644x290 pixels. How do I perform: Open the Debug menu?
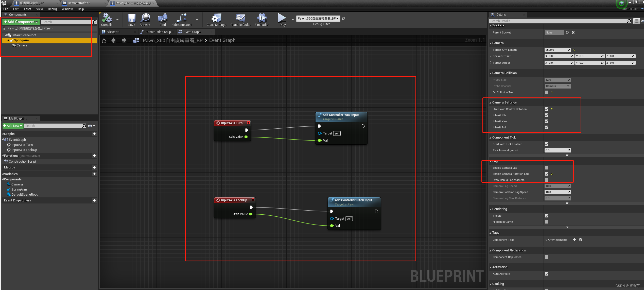52,9
